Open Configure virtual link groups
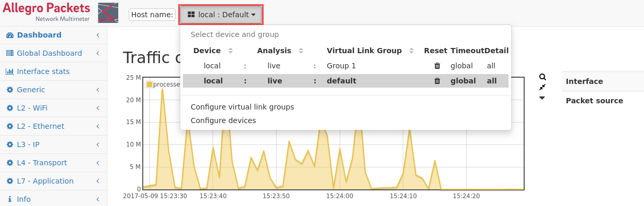644x206 pixels. pyautogui.click(x=242, y=107)
